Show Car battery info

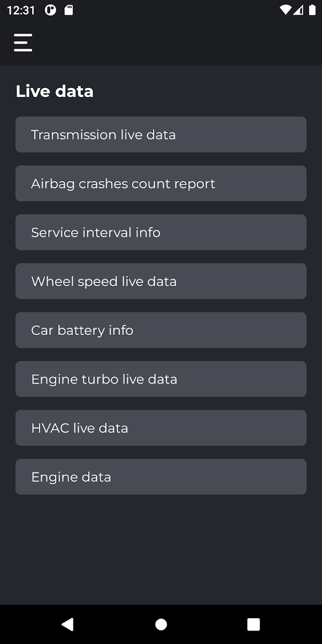pos(161,330)
